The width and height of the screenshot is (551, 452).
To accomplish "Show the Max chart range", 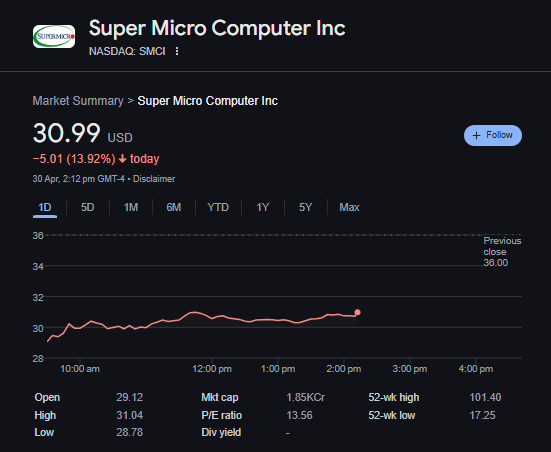I will [x=349, y=207].
